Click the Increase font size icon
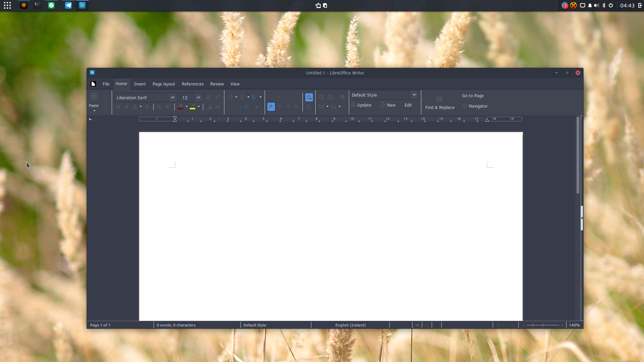Image resolution: width=644 pixels, height=362 pixels. [209, 97]
